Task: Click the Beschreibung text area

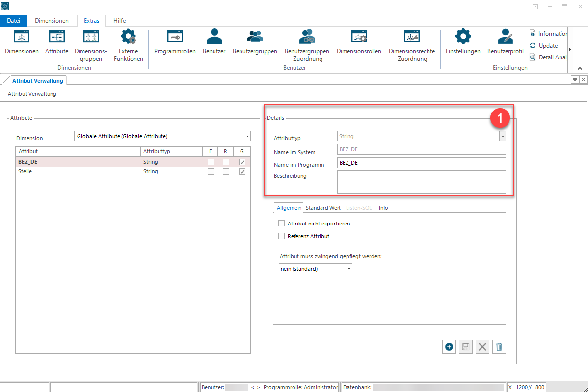Action: pyautogui.click(x=422, y=182)
